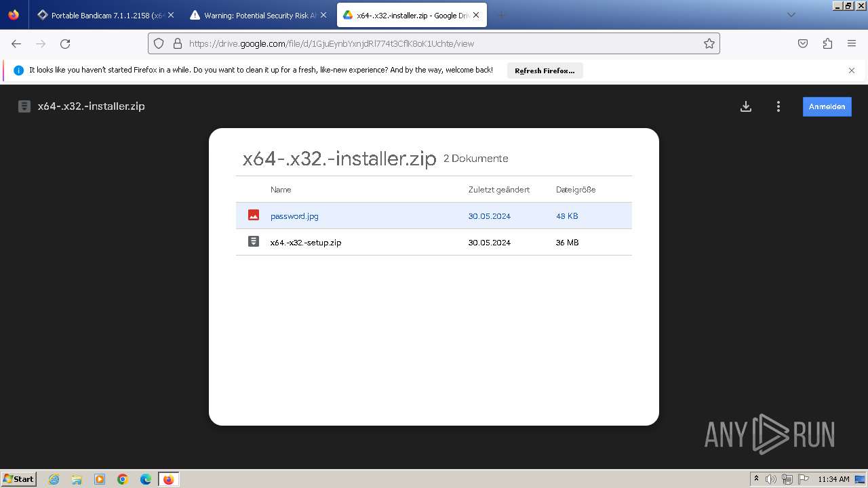Go back with the browser back arrow

pos(16,43)
